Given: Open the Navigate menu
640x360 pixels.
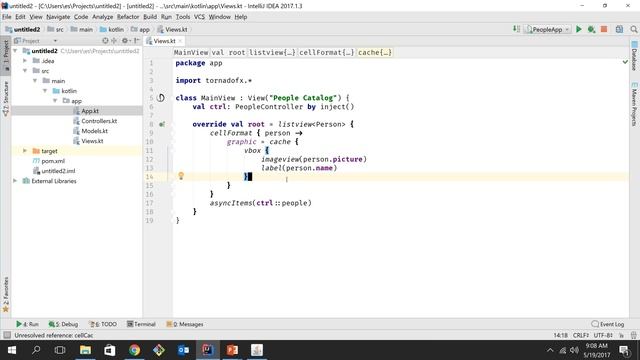Looking at the screenshot, I should (58, 17).
